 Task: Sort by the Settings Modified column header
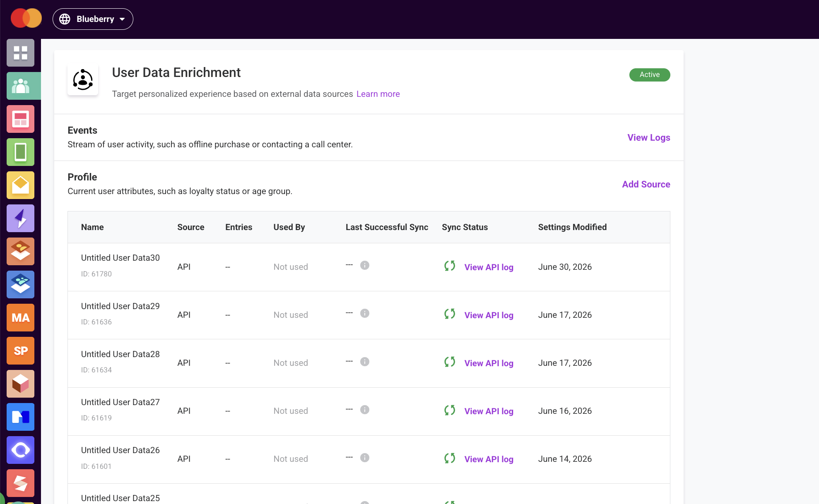click(x=572, y=227)
